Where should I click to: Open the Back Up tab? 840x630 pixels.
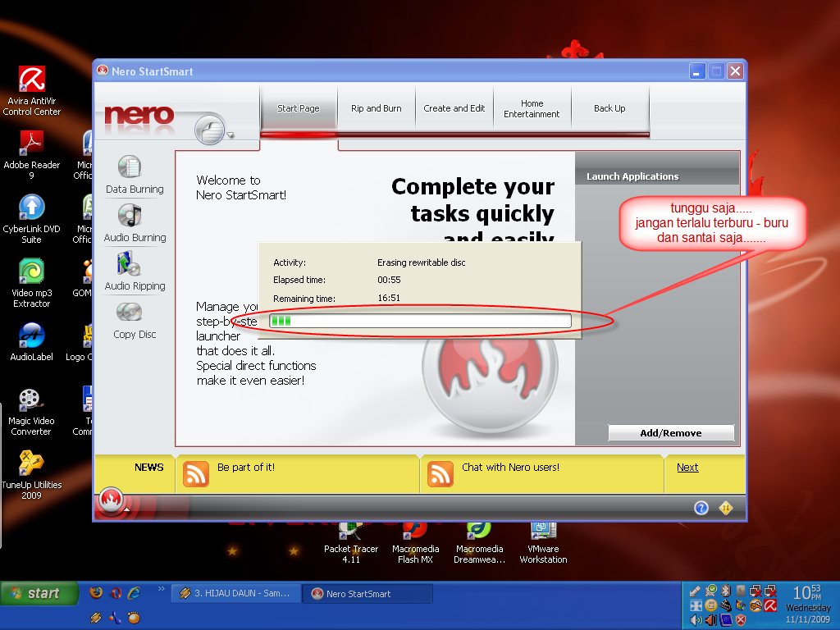click(609, 108)
